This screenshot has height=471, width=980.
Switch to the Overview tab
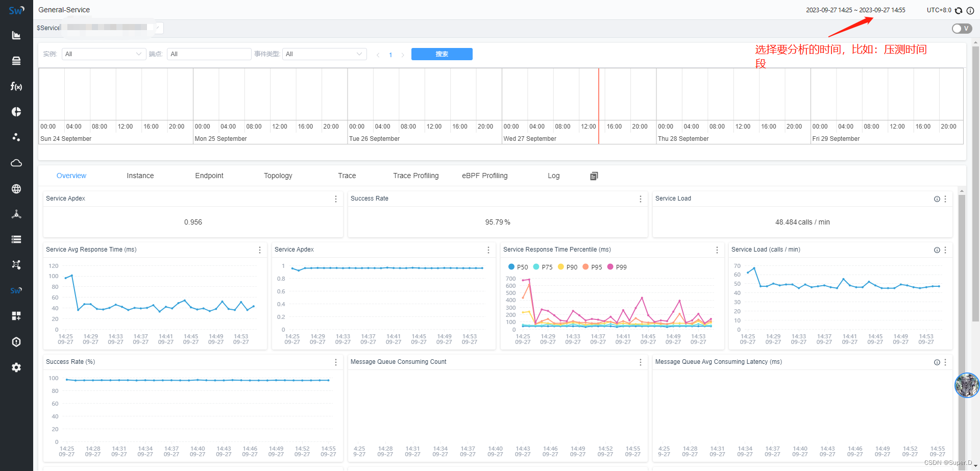tap(71, 176)
